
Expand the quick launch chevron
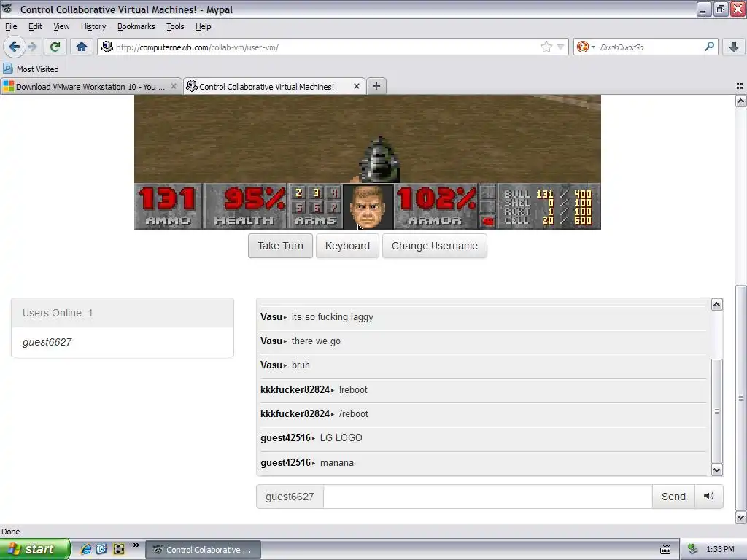(136, 545)
